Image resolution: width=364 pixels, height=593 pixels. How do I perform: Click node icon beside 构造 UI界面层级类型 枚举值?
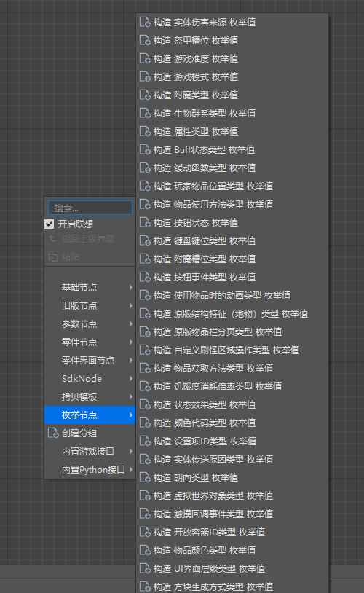145,568
